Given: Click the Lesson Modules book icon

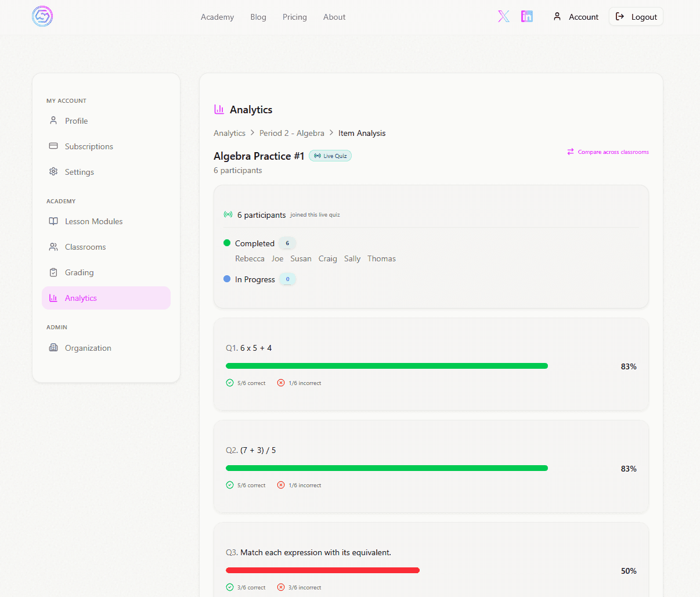Looking at the screenshot, I should pos(53,221).
